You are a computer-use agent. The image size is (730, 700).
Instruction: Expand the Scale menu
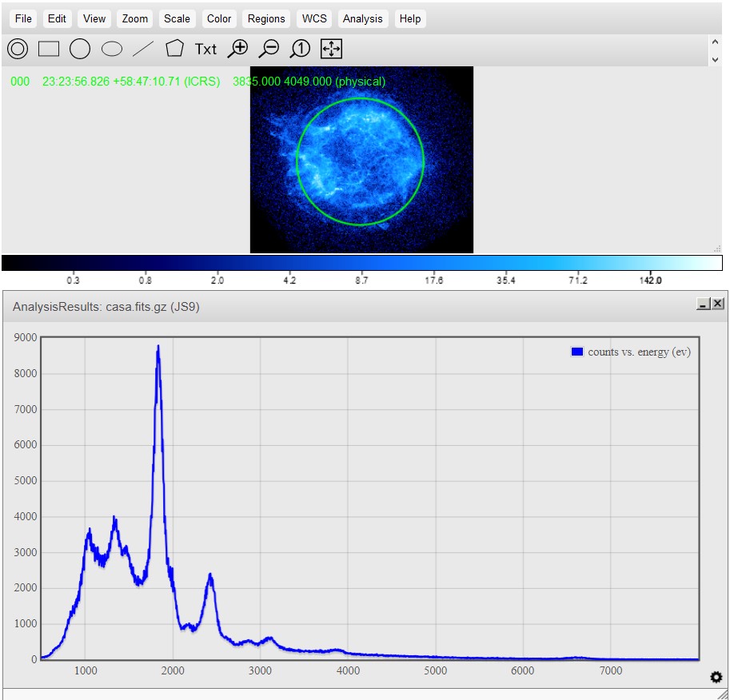177,18
